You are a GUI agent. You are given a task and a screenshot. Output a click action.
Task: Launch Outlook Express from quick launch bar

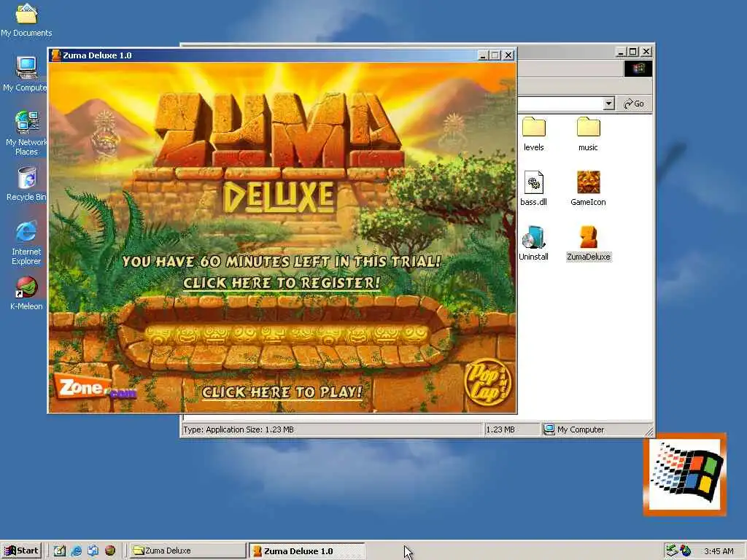coord(93,551)
